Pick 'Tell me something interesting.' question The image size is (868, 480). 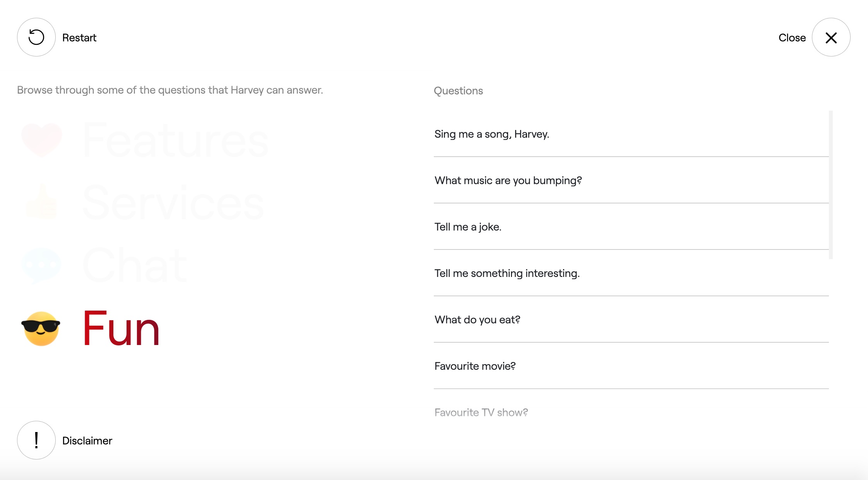(631, 273)
